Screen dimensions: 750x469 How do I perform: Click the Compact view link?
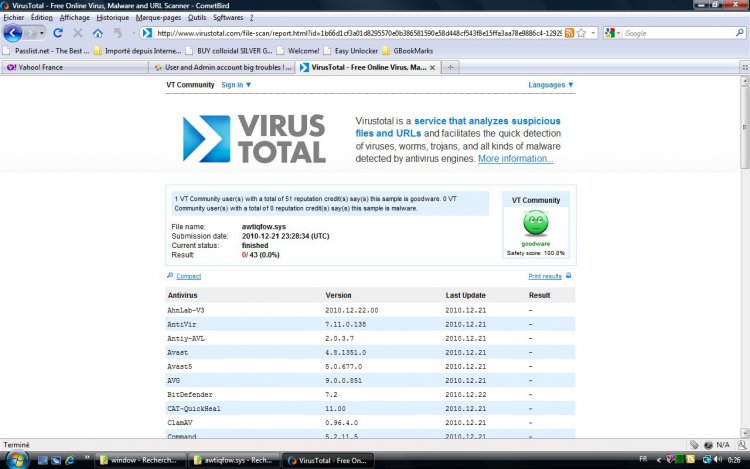188,276
